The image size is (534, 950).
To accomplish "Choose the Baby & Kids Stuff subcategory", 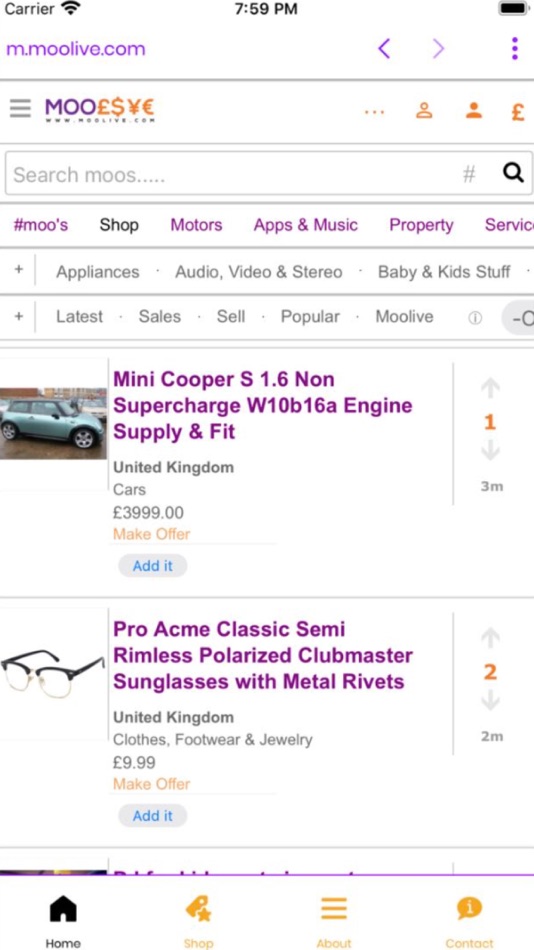I will [x=444, y=272].
